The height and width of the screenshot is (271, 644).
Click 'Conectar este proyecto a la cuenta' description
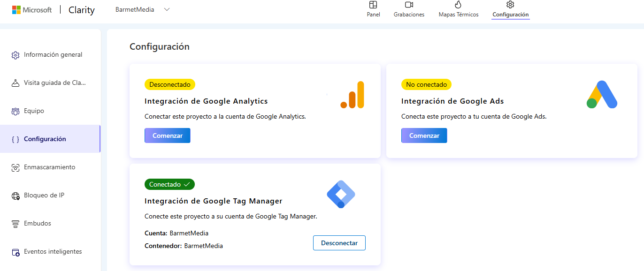225,116
